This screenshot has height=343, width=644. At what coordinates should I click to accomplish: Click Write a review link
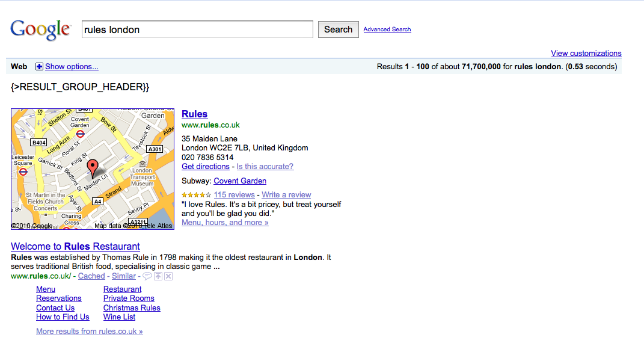pyautogui.click(x=286, y=195)
